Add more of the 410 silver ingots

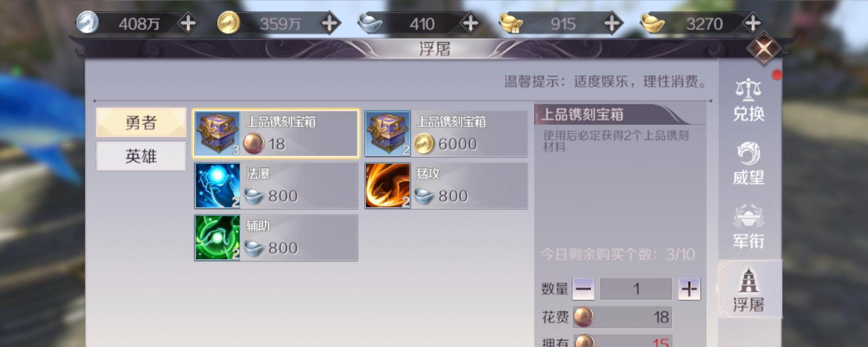click(470, 23)
